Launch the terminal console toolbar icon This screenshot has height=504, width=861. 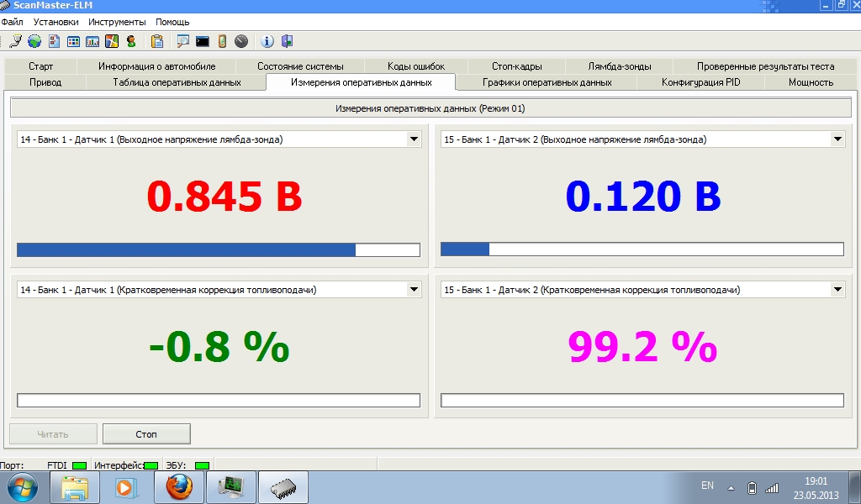(202, 40)
